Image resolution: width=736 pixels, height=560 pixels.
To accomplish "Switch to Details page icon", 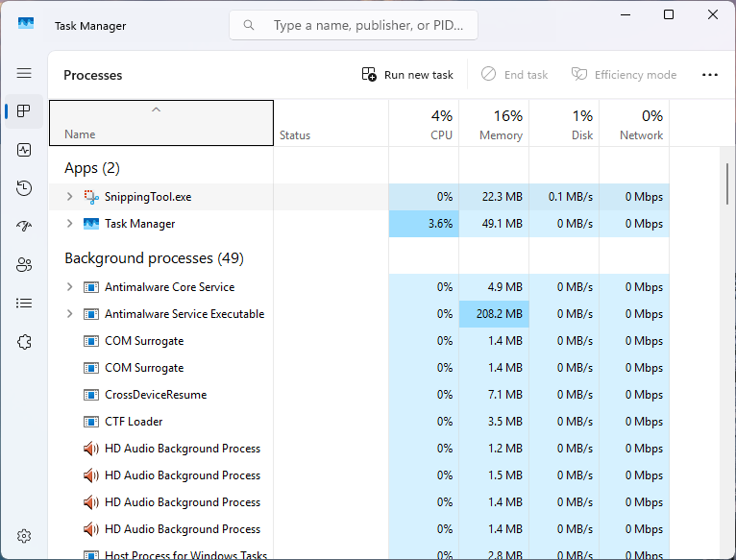I will 24,304.
